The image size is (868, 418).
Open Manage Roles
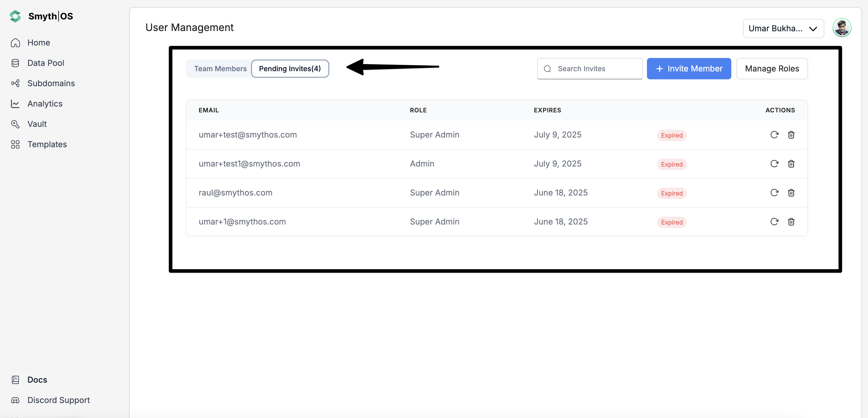[x=772, y=68]
